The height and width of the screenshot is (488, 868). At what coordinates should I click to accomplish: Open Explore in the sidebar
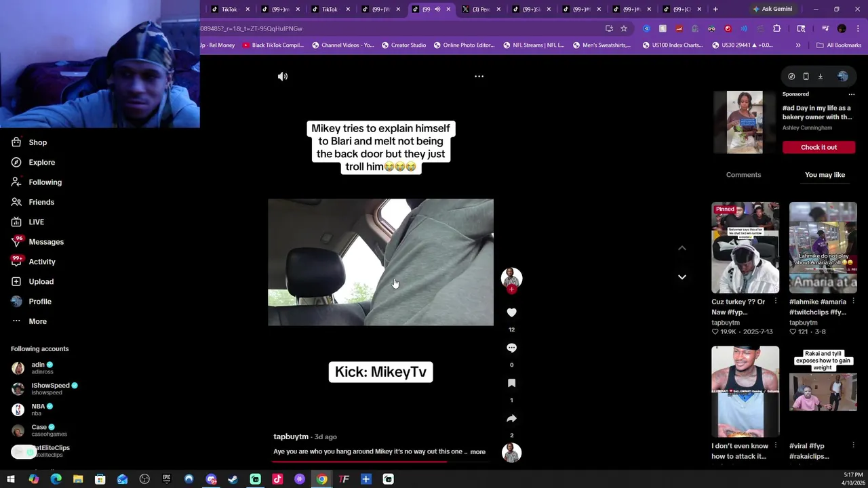(41, 162)
